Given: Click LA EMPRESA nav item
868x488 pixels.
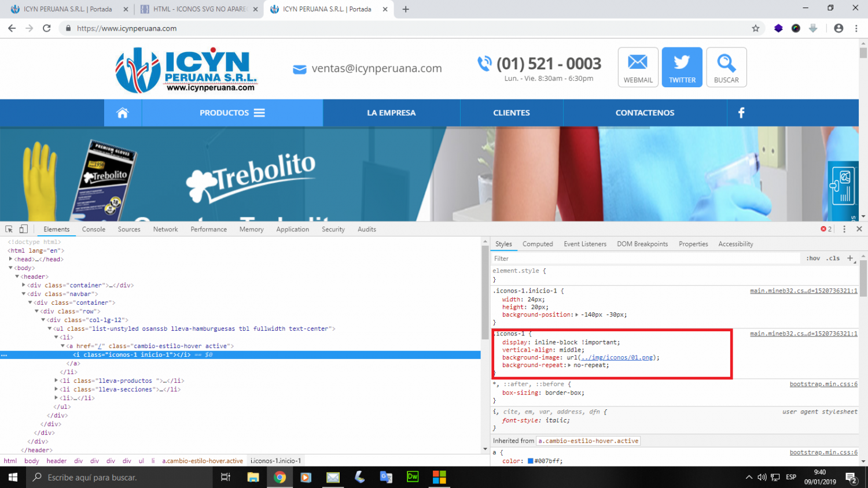Looking at the screenshot, I should click(x=391, y=113).
